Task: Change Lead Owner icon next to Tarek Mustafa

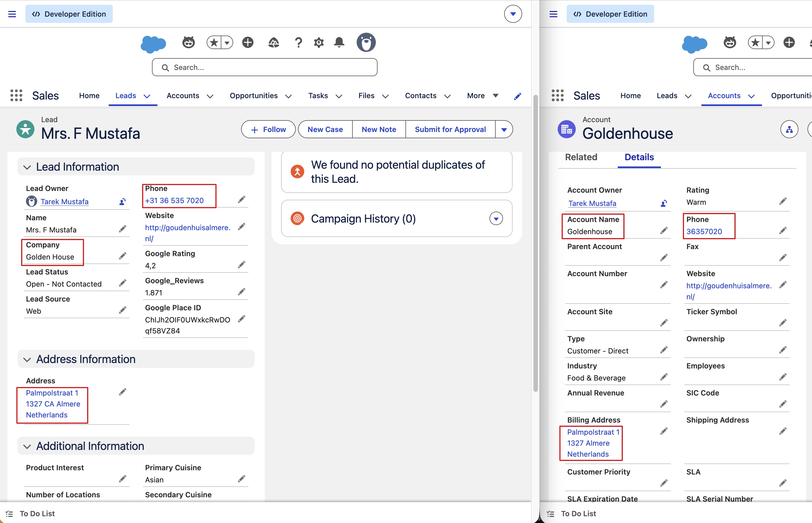Action: [122, 202]
